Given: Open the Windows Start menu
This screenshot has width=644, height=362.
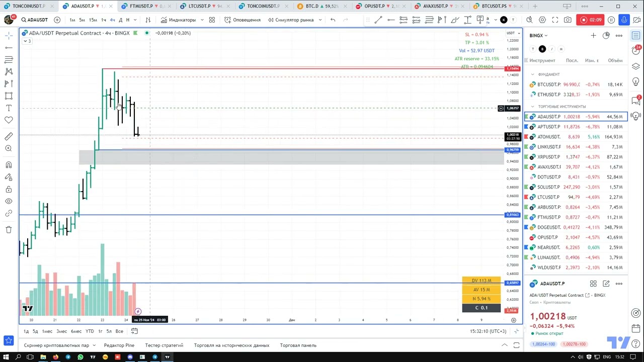Looking at the screenshot, I should point(6,357).
